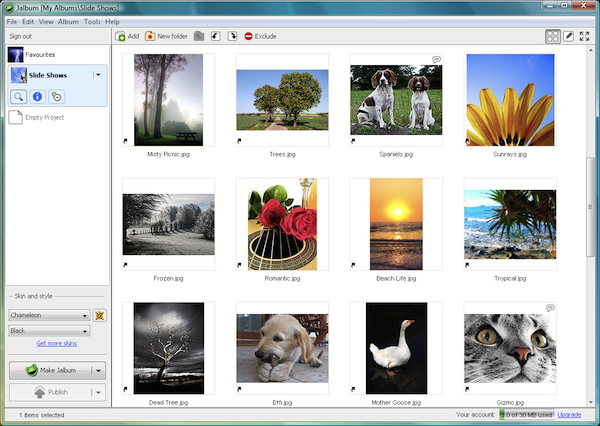Viewport: 600px width, 426px height.
Task: Open the Album menu
Action: 68,21
